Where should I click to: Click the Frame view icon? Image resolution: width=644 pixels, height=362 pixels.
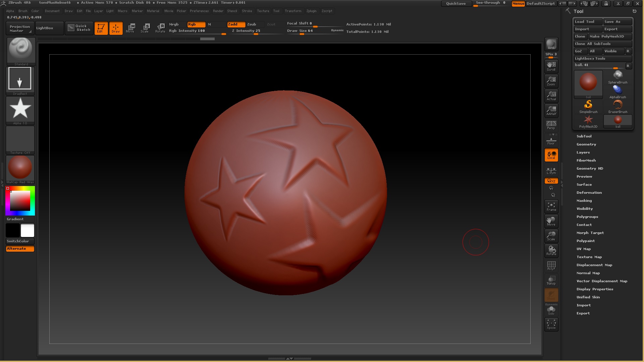pos(551,206)
